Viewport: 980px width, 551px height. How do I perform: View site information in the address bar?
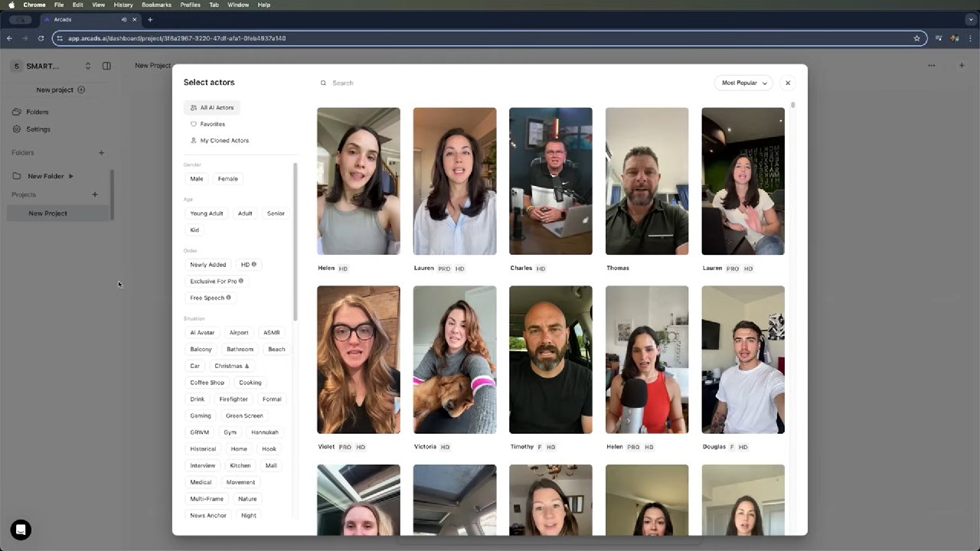[60, 38]
